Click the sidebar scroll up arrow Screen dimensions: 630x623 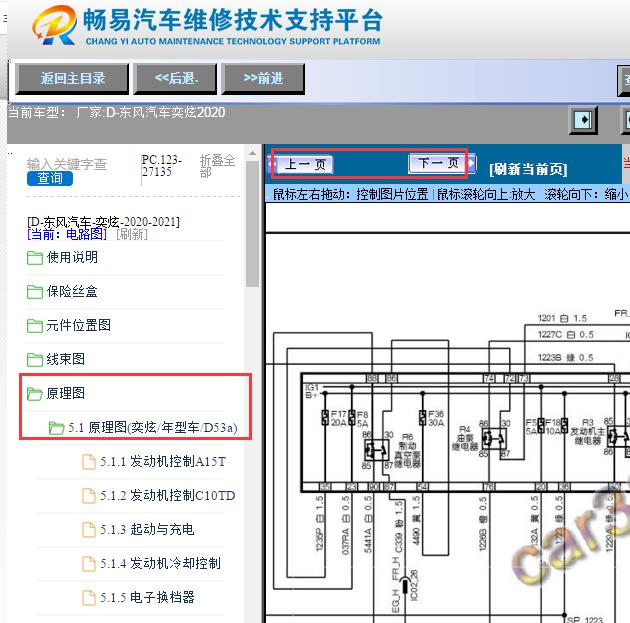click(252, 153)
